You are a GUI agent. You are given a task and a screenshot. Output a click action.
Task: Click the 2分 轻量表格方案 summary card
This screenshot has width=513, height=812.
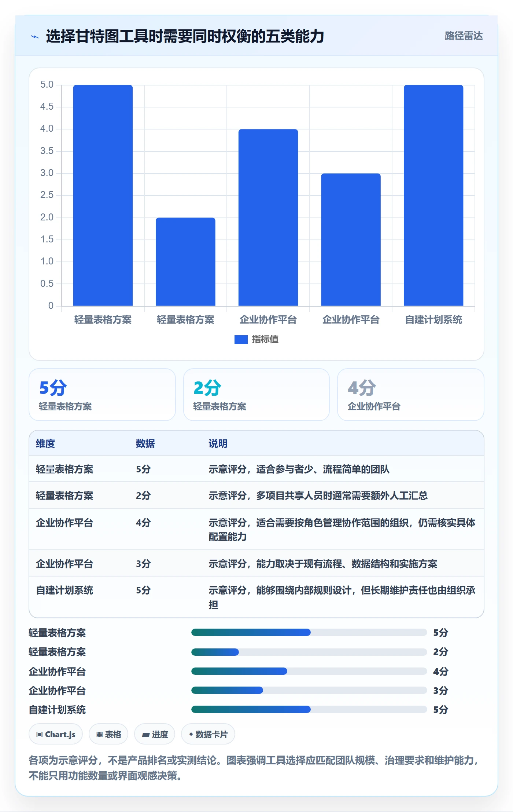(256, 395)
